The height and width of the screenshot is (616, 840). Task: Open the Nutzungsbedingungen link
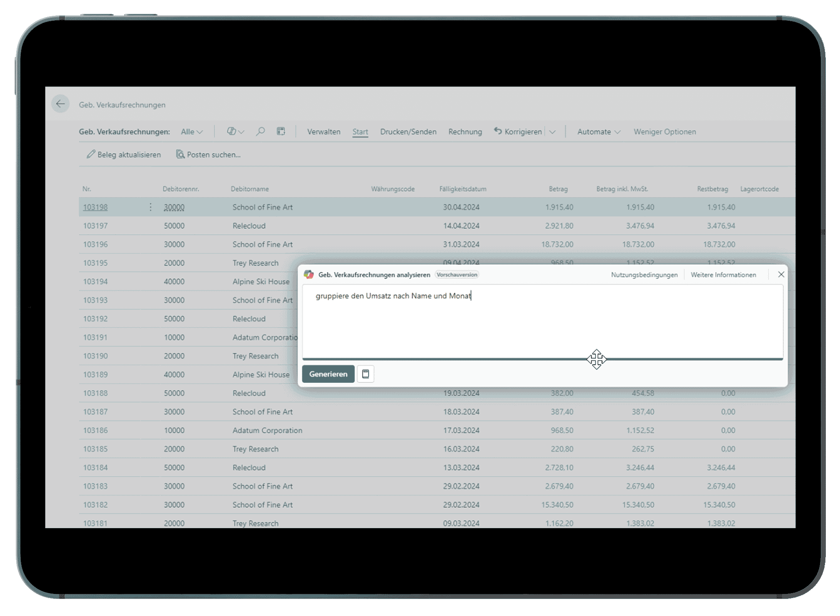644,275
